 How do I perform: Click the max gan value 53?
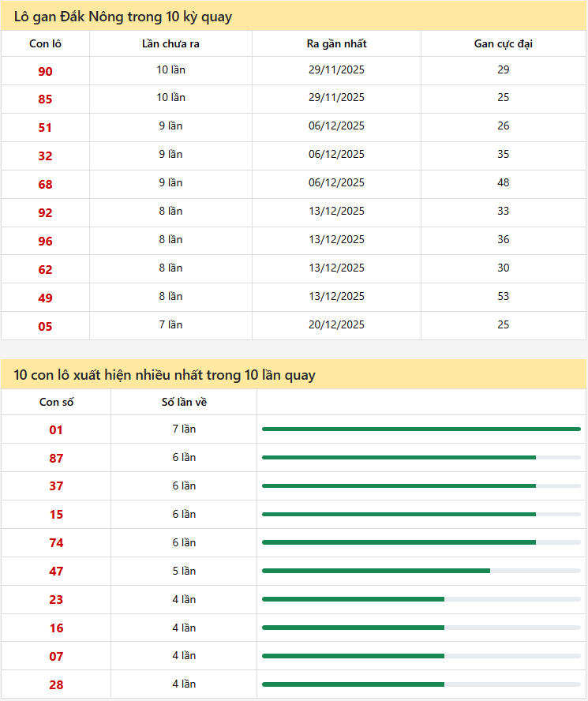tap(503, 297)
